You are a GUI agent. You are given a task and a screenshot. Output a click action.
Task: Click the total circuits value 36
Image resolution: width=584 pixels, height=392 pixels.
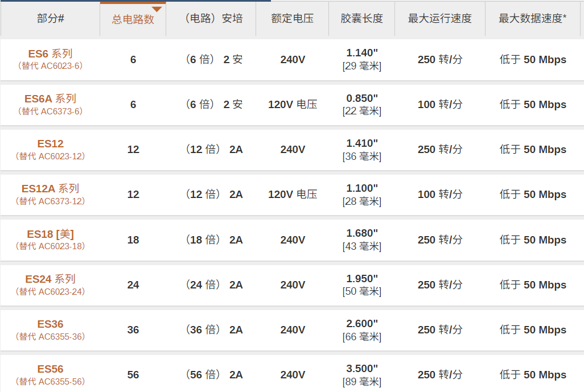click(x=133, y=330)
